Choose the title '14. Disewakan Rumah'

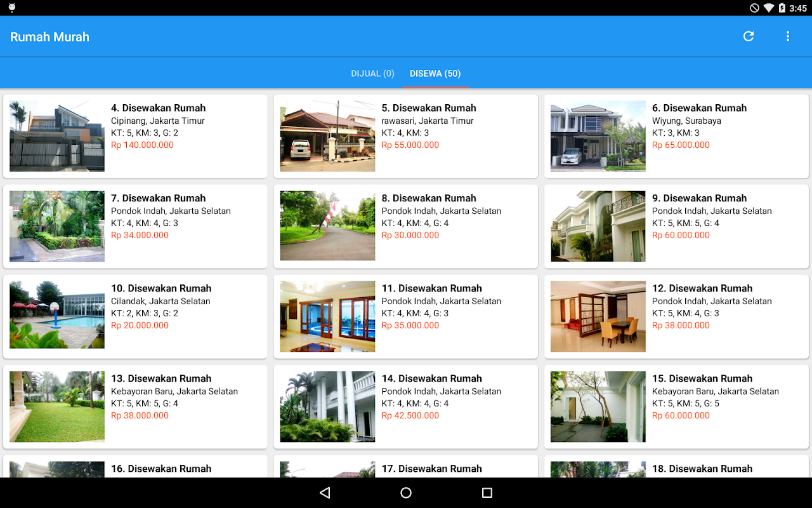click(432, 378)
